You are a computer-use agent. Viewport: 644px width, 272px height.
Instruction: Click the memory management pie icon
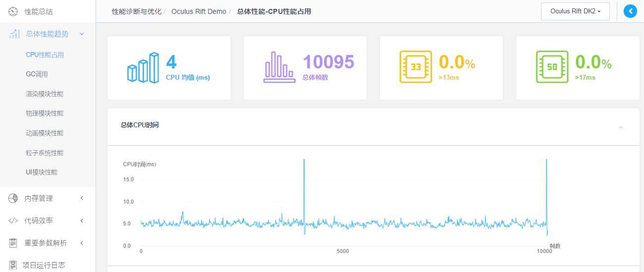tap(13, 198)
